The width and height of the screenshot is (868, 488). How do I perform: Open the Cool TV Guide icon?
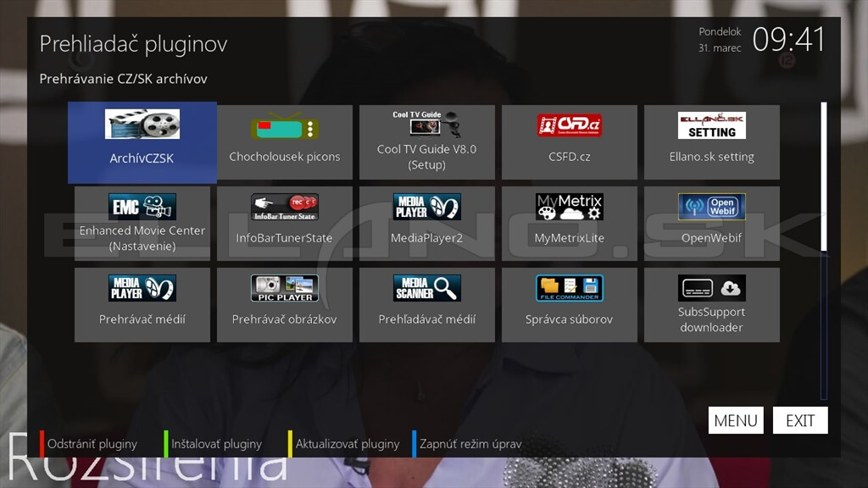click(427, 124)
